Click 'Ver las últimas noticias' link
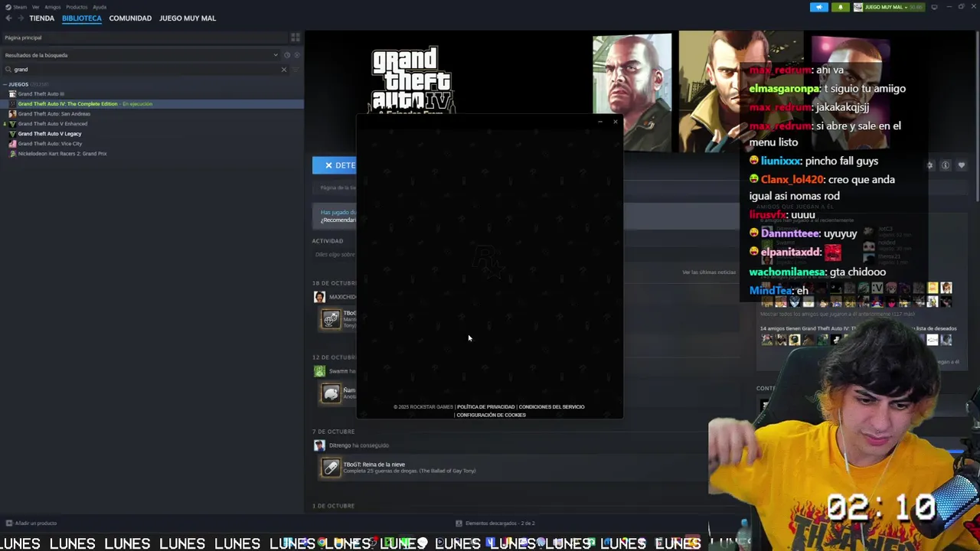980x551 pixels. coord(709,272)
